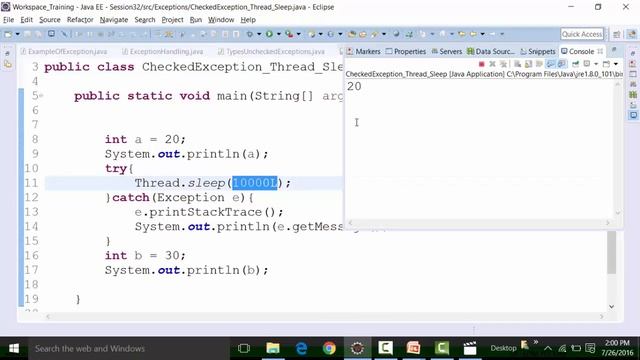Switch to the Markers tab

pyautogui.click(x=363, y=51)
